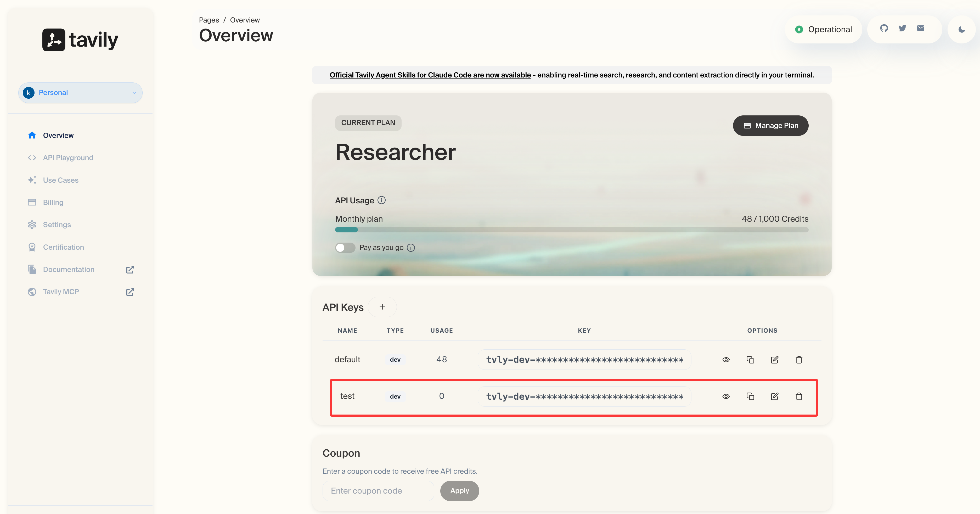This screenshot has width=980, height=514.
Task: Enable the Pay as you go switch
Action: (x=345, y=248)
